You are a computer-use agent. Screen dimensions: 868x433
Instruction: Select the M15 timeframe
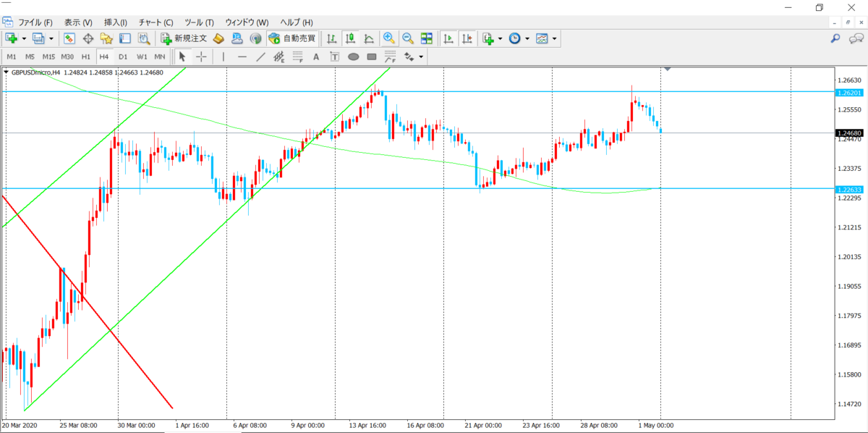48,56
